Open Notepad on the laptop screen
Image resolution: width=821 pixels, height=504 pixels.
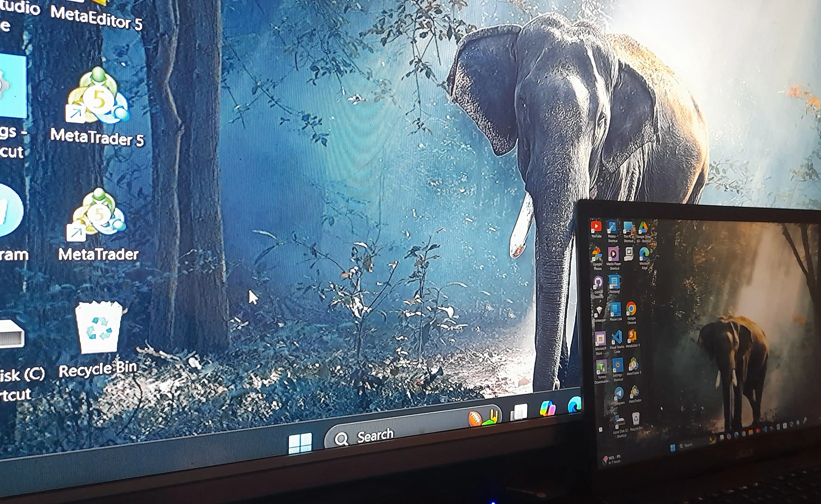coord(614,284)
